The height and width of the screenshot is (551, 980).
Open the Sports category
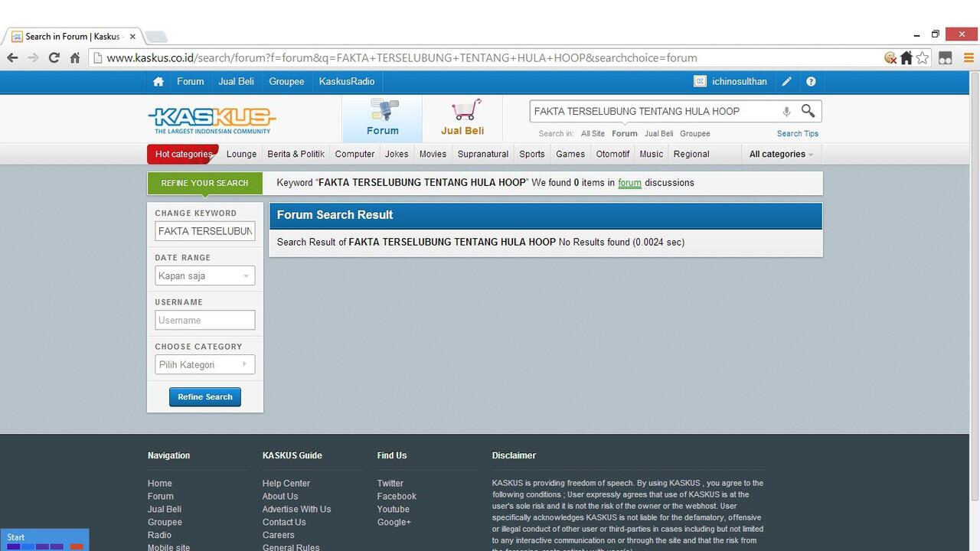pyautogui.click(x=532, y=154)
